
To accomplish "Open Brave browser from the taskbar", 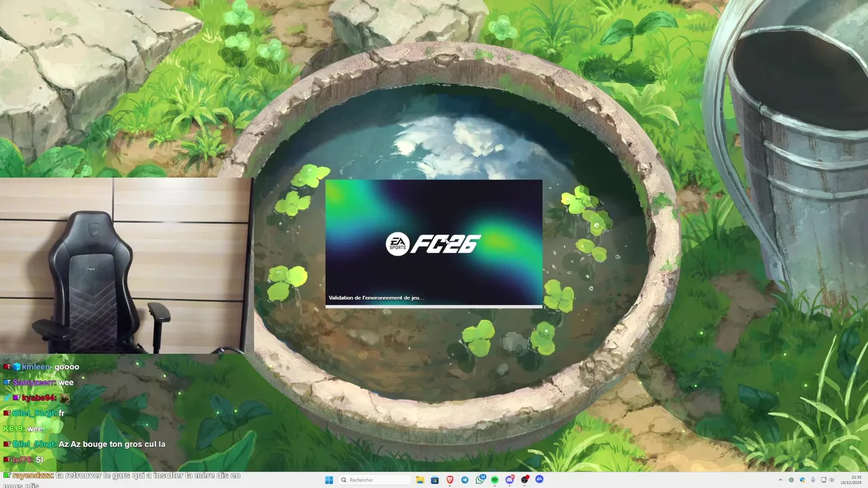I will (x=450, y=480).
